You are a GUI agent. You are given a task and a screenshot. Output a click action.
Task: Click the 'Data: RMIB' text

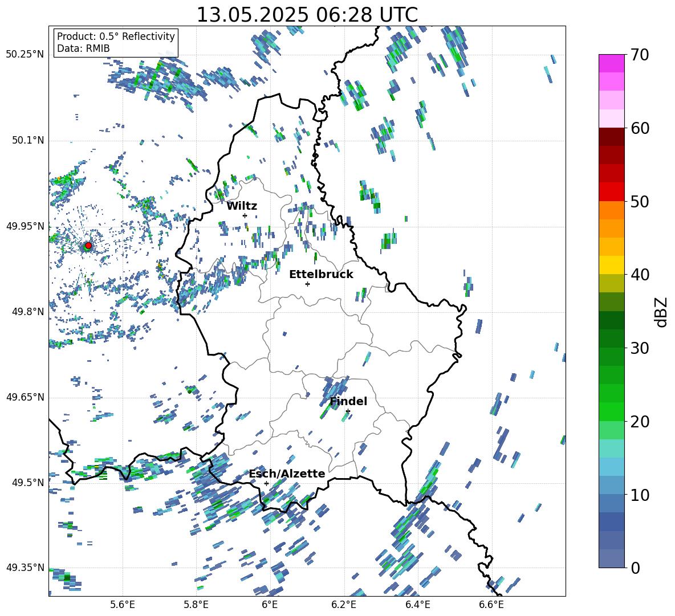[x=83, y=48]
